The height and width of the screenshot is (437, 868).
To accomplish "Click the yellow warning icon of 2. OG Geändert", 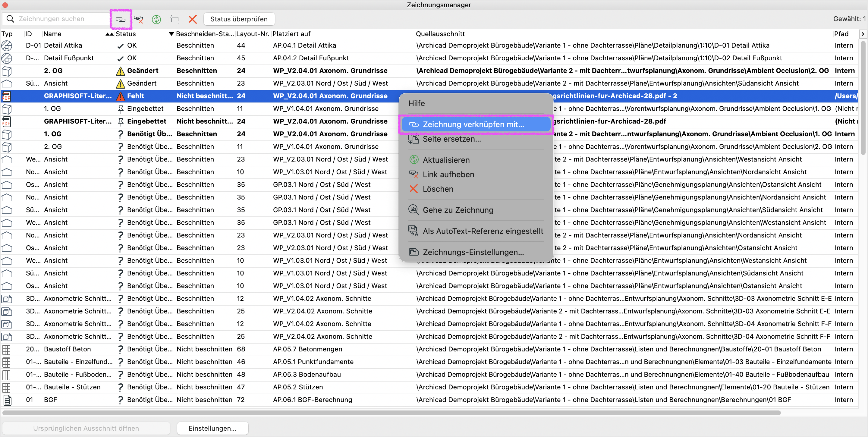I will (120, 71).
